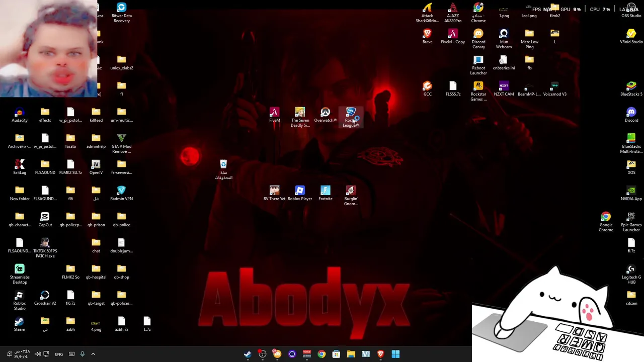
Task: Select the enbseries.ini file
Action: pyautogui.click(x=504, y=62)
